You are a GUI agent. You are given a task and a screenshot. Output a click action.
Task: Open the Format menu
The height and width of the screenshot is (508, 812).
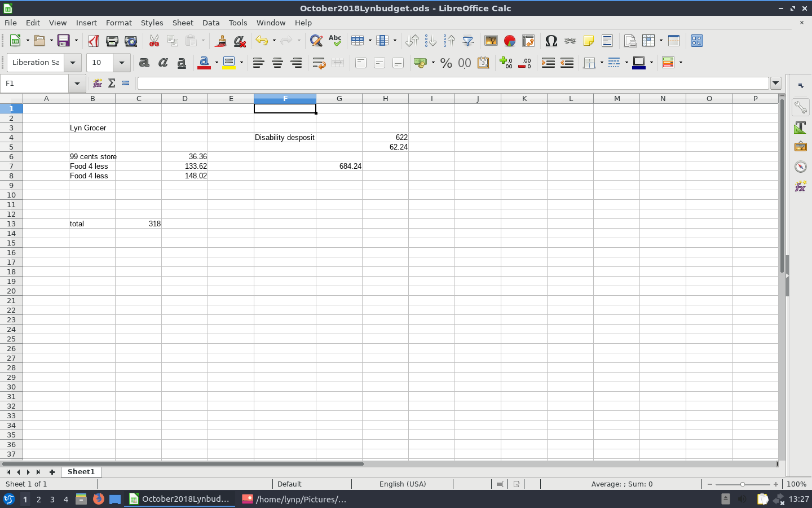[118, 23]
